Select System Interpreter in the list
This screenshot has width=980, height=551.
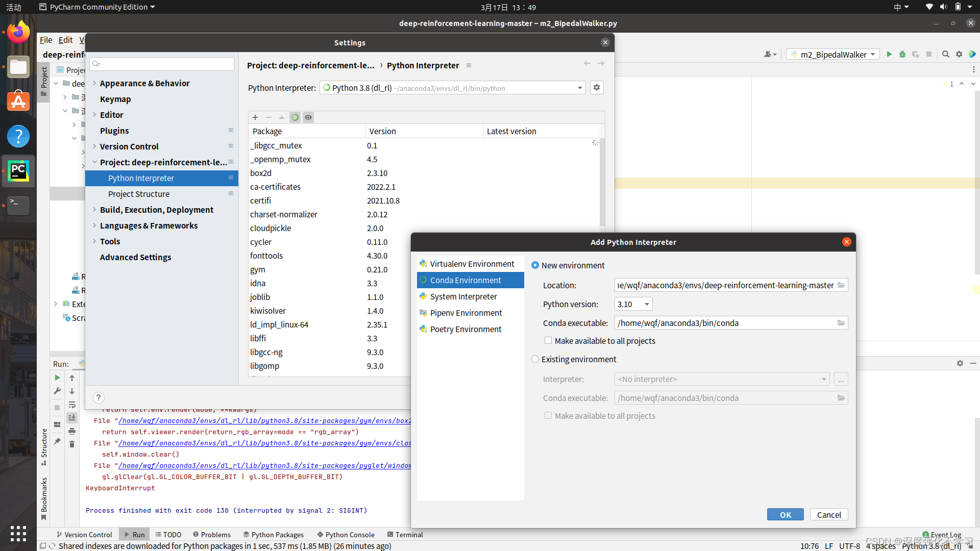pos(463,296)
